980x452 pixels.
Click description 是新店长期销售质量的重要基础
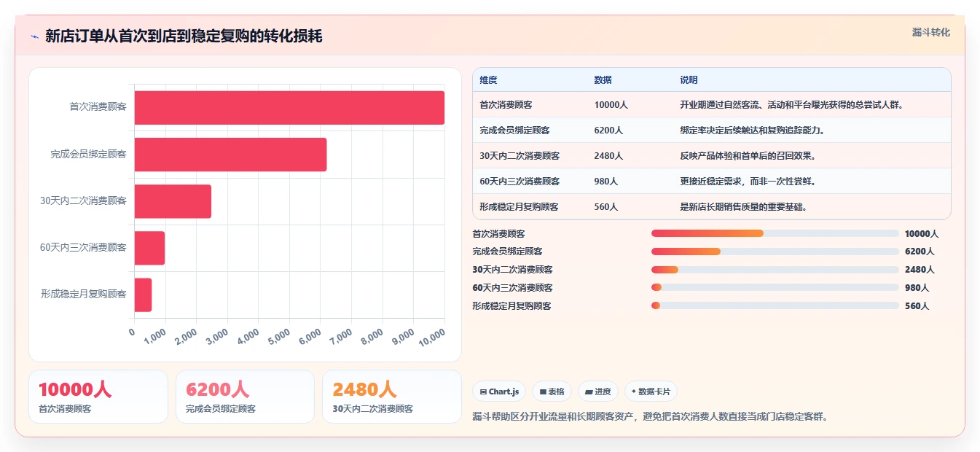(x=743, y=207)
